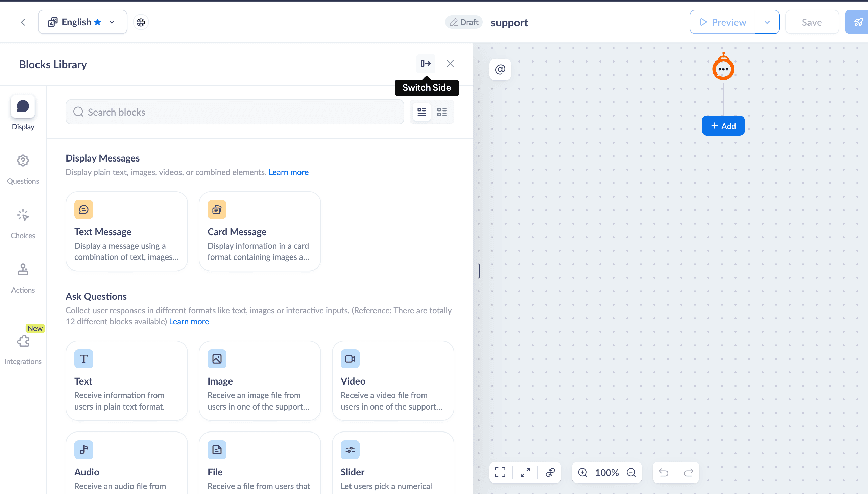Click the globe language icon

pyautogui.click(x=141, y=22)
